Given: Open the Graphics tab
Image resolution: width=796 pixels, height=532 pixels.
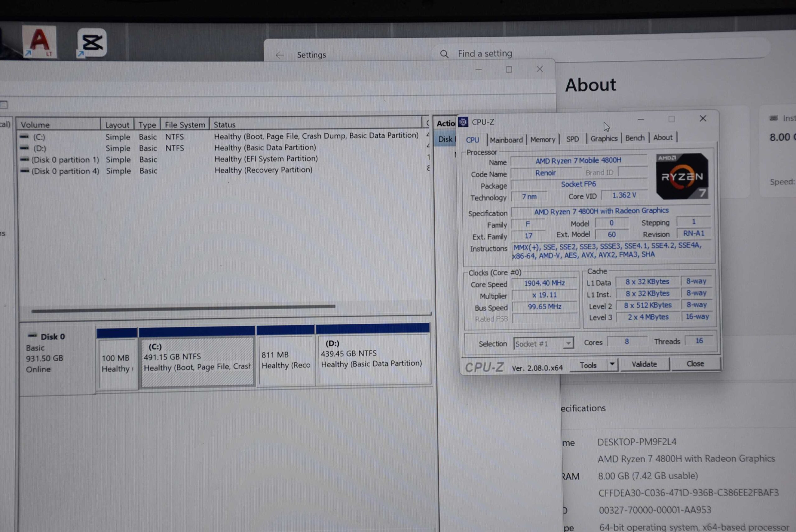Looking at the screenshot, I should pyautogui.click(x=604, y=138).
